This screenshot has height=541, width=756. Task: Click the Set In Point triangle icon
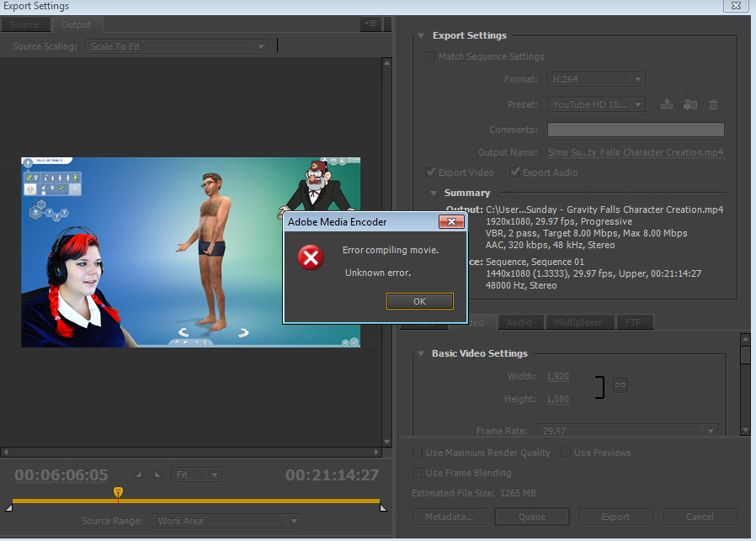tap(139, 475)
